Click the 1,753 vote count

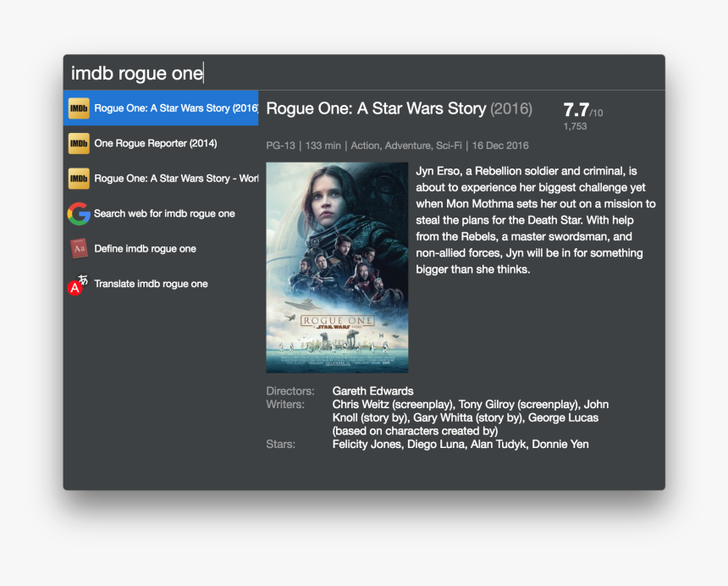coord(576,126)
